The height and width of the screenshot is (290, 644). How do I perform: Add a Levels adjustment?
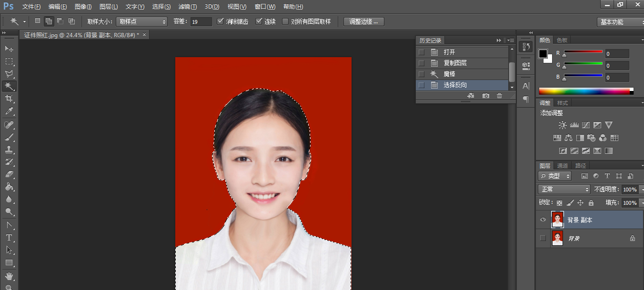click(x=574, y=125)
